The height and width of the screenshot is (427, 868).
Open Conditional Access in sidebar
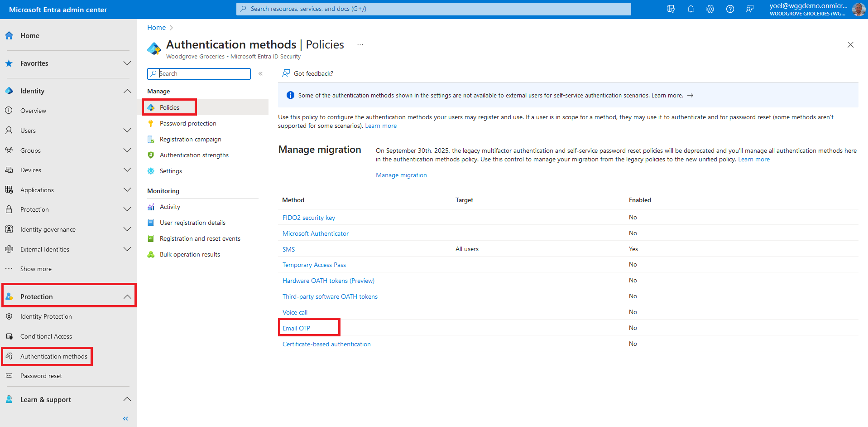(46, 336)
